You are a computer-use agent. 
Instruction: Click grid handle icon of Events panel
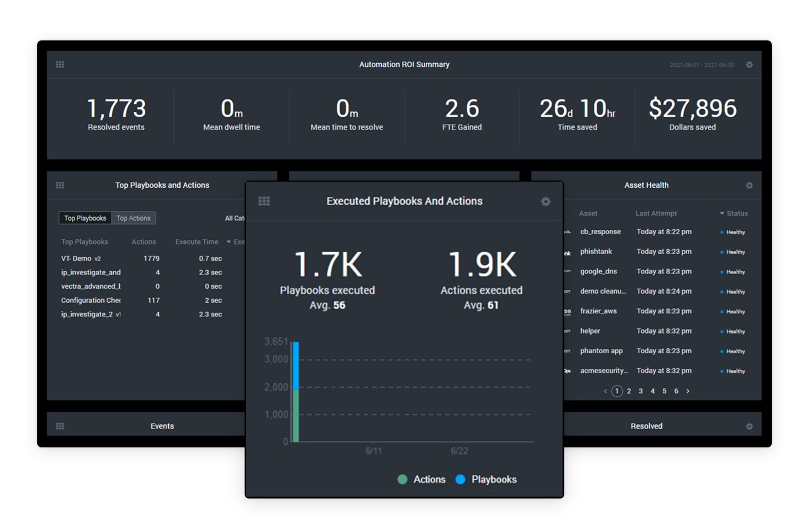pyautogui.click(x=60, y=426)
